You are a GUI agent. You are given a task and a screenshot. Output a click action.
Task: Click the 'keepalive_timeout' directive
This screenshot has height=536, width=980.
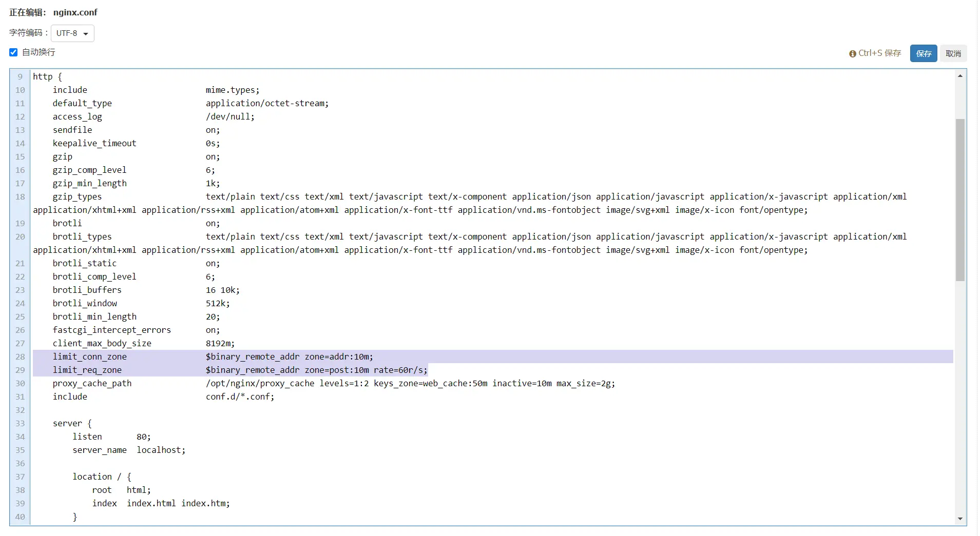94,143
